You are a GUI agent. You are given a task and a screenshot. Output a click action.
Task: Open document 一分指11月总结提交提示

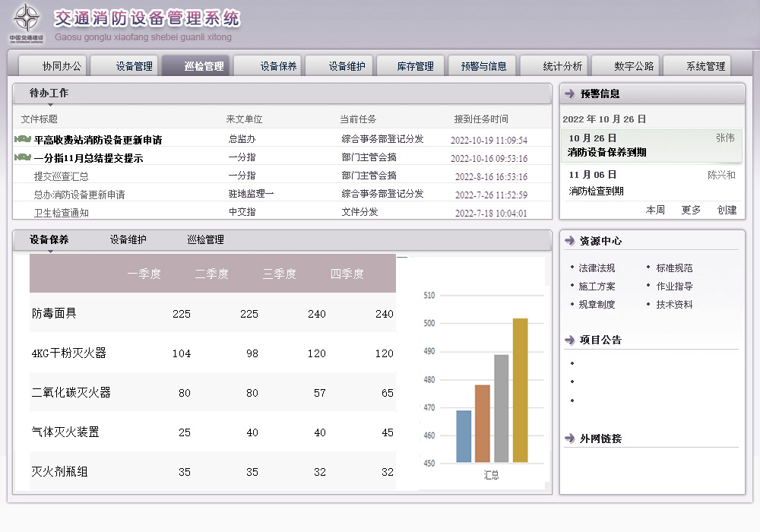89,158
